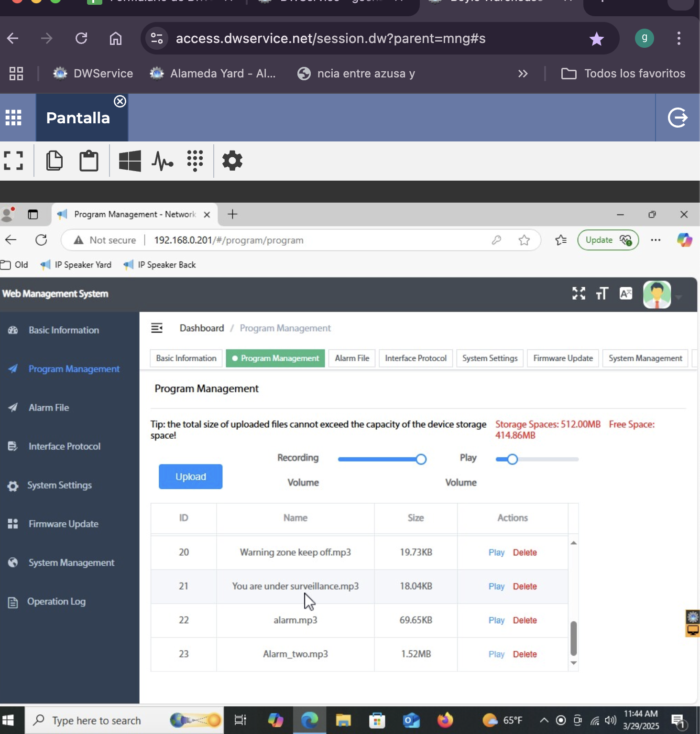Open DWService session settings gear
The height and width of the screenshot is (734, 700).
[232, 161]
